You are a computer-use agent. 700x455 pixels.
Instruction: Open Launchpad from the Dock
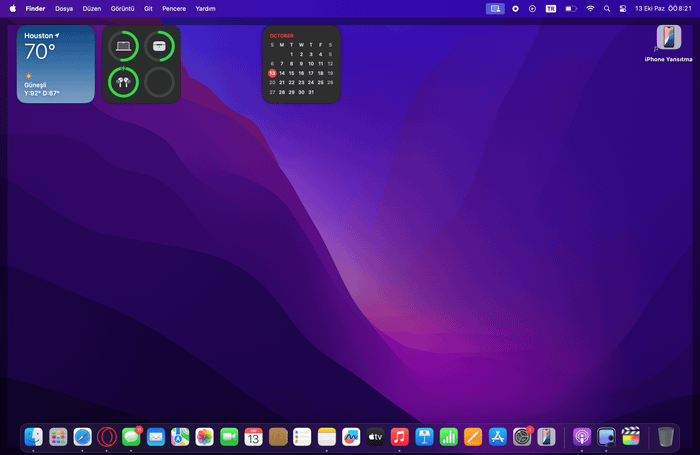pos(58,437)
